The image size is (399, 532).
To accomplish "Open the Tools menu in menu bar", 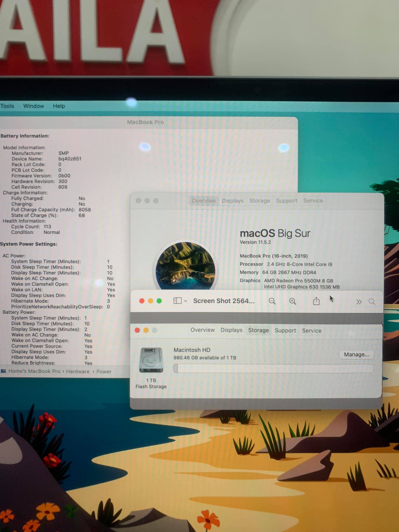I will 7,106.
